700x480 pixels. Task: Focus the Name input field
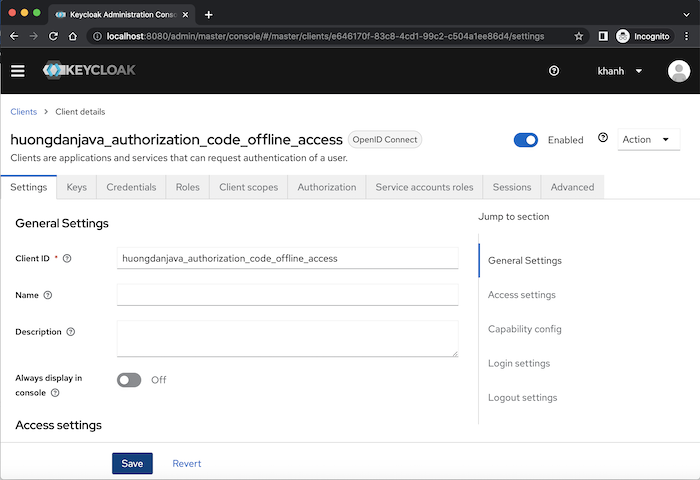pyautogui.click(x=288, y=295)
